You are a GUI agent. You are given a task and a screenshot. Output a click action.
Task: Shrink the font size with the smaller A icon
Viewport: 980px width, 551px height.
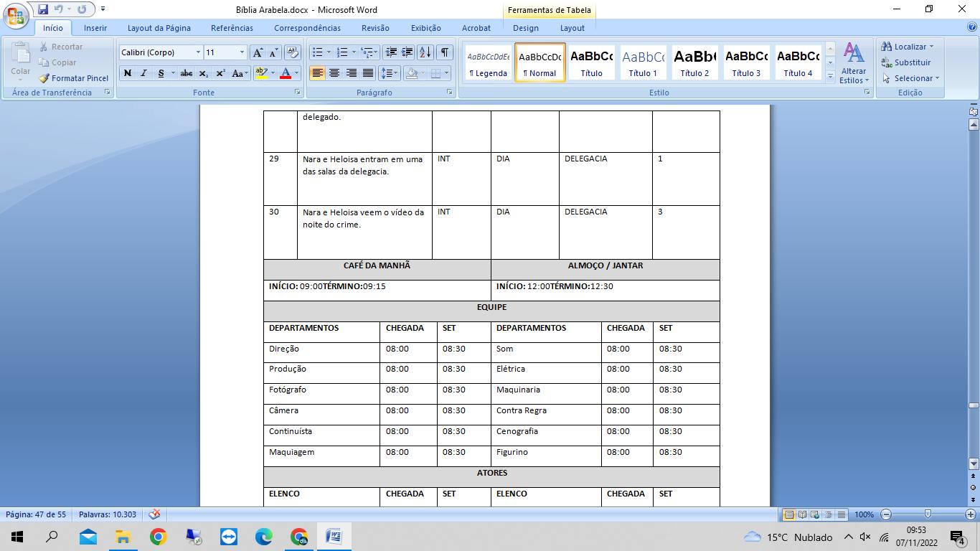[273, 52]
